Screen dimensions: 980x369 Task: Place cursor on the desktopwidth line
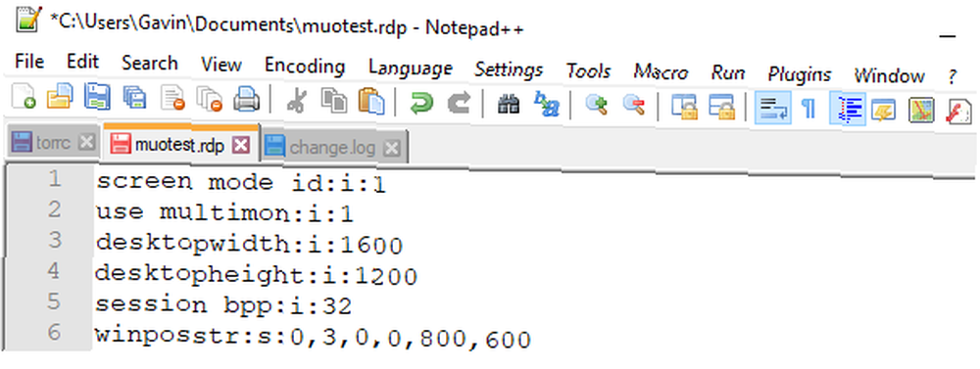[x=249, y=245]
